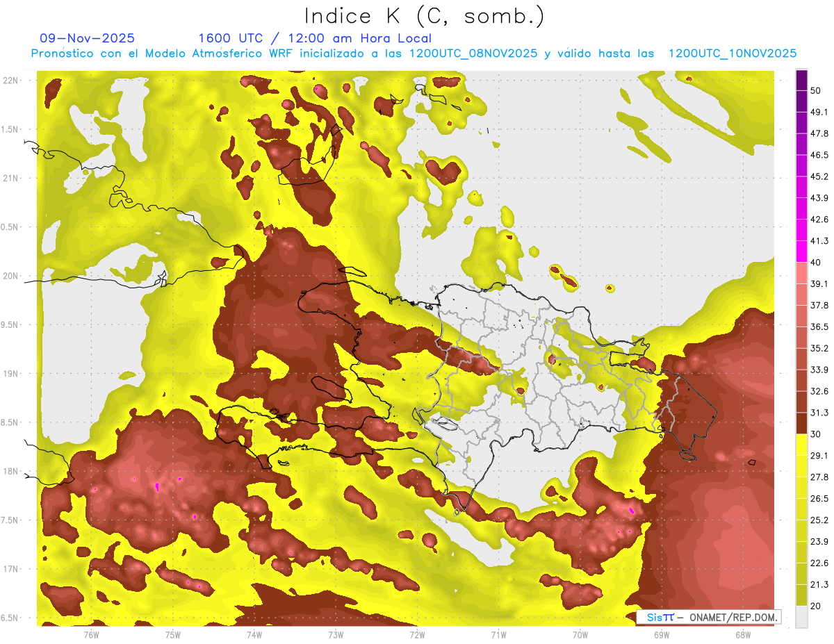The height and width of the screenshot is (644, 834).
Task: Click the dark purple swatch atop the colorbar
Action: [801, 80]
